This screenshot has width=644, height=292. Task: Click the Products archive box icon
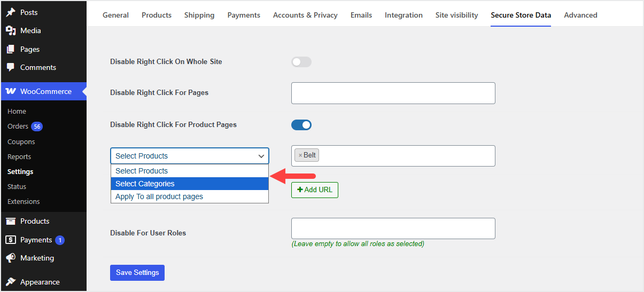[x=11, y=222]
